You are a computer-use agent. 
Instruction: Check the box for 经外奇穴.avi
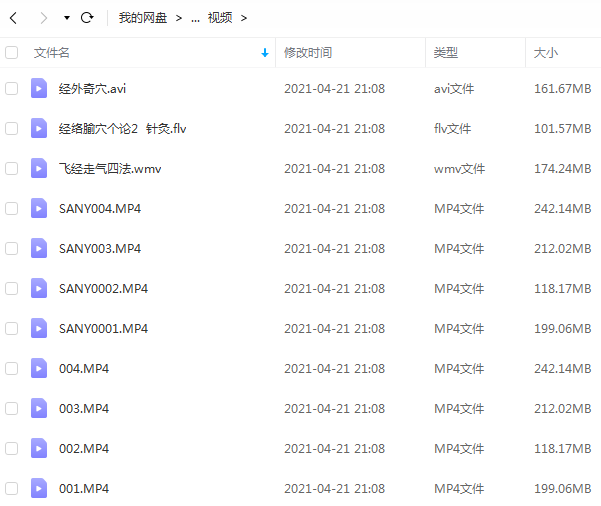pyautogui.click(x=11, y=89)
